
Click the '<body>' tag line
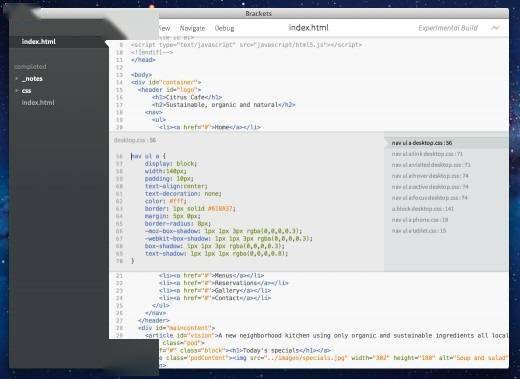(x=141, y=75)
